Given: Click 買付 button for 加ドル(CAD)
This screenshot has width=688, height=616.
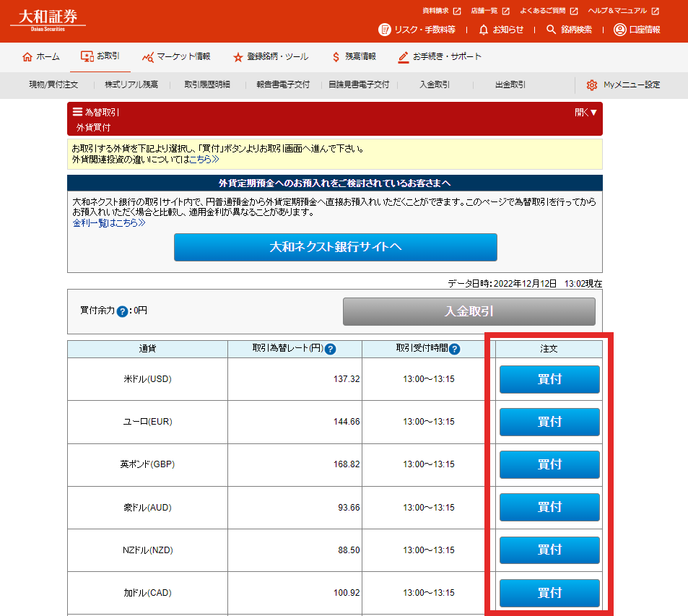Looking at the screenshot, I should point(549,593).
